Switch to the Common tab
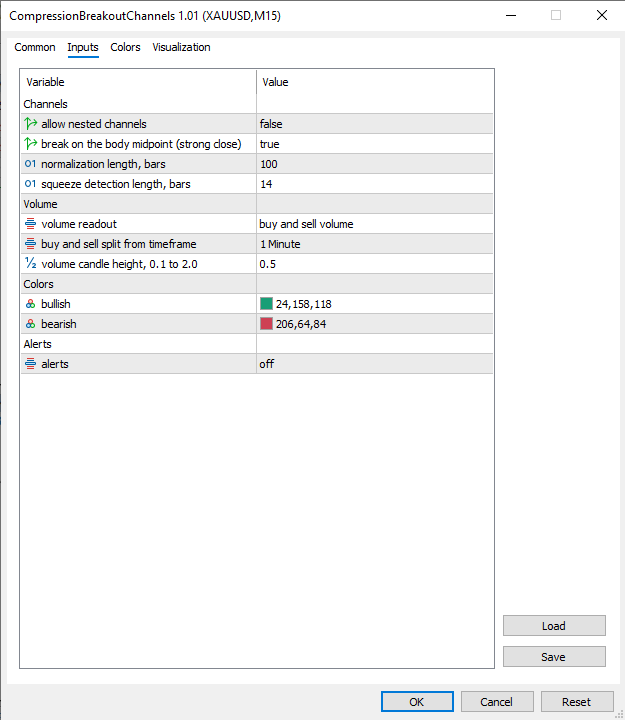 35,47
